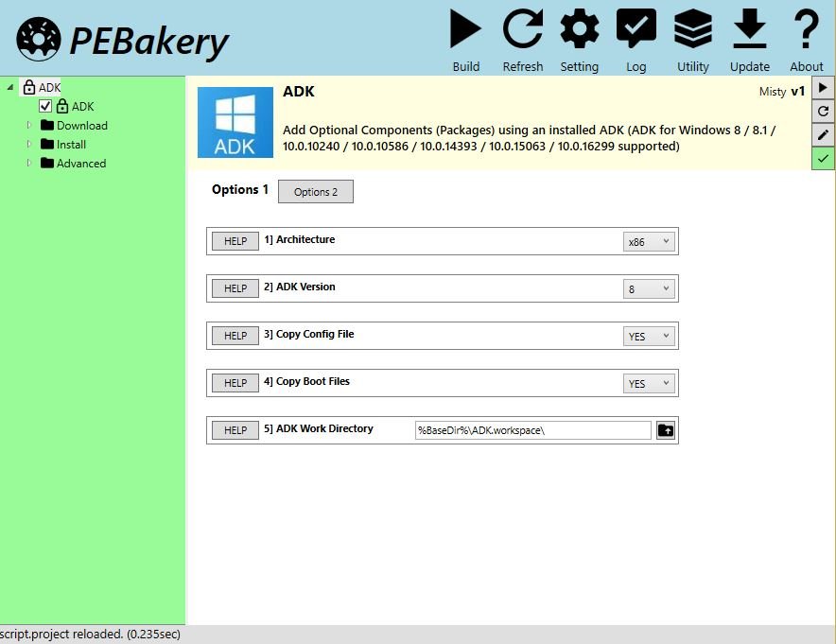This screenshot has width=836, height=644.
Task: Click the ADK script title heading
Action: tap(299, 92)
